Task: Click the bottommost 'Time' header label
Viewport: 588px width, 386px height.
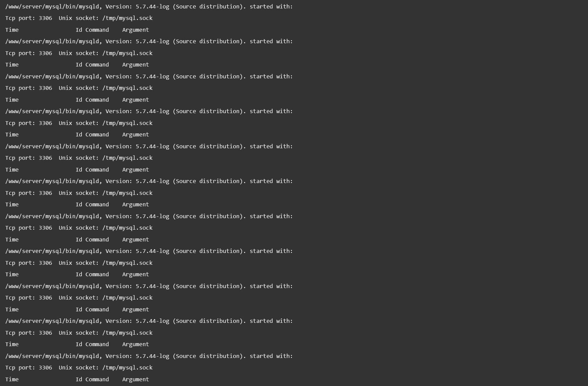Action: coord(12,380)
